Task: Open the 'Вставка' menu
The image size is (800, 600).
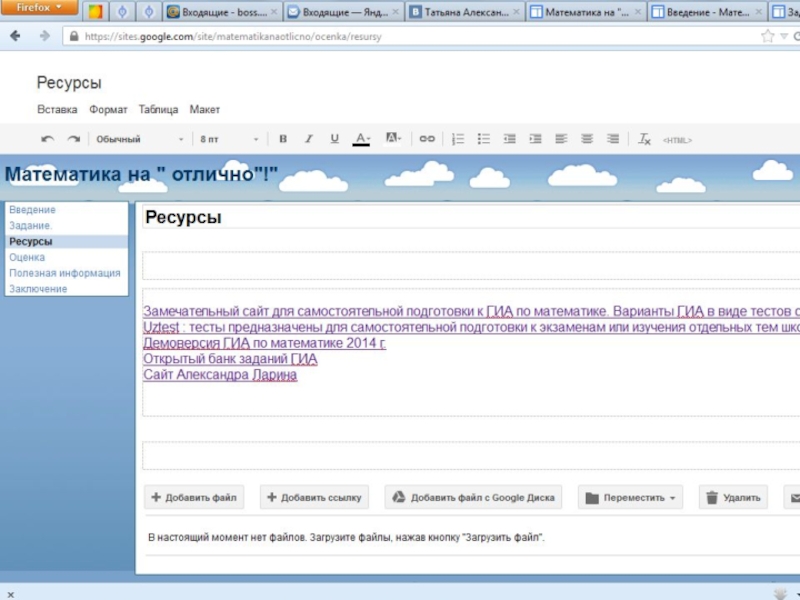Action: point(57,109)
